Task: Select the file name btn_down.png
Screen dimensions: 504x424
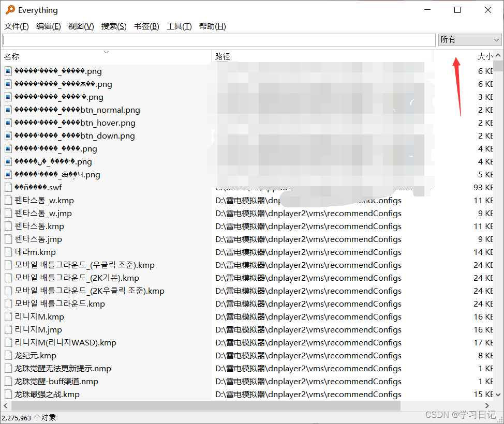Action: [x=75, y=135]
